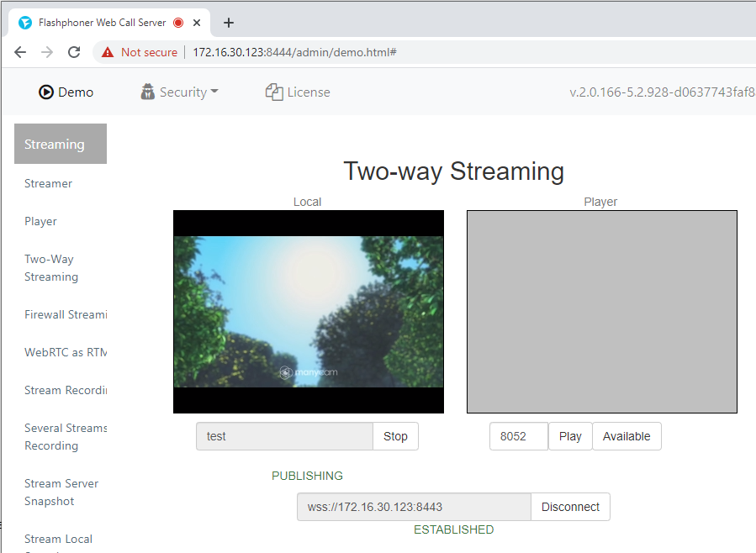
Task: Click the Two-way Streaming heading
Action: coord(454,171)
